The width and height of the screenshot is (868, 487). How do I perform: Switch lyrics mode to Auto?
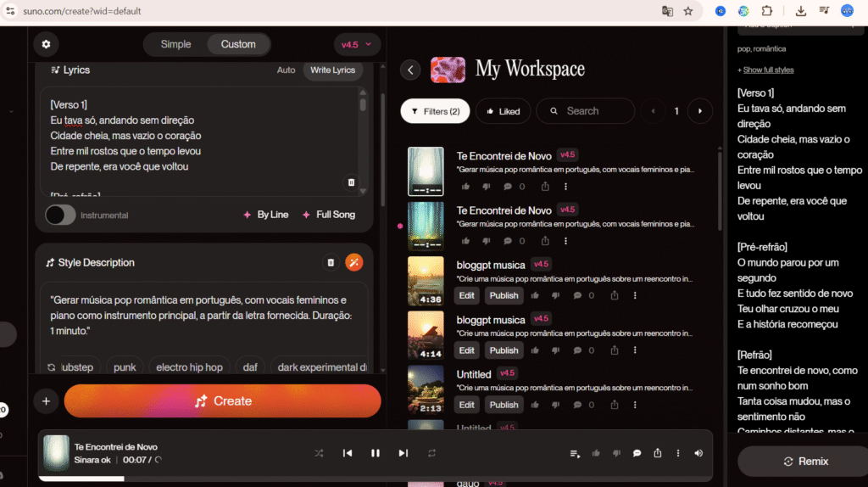point(286,70)
